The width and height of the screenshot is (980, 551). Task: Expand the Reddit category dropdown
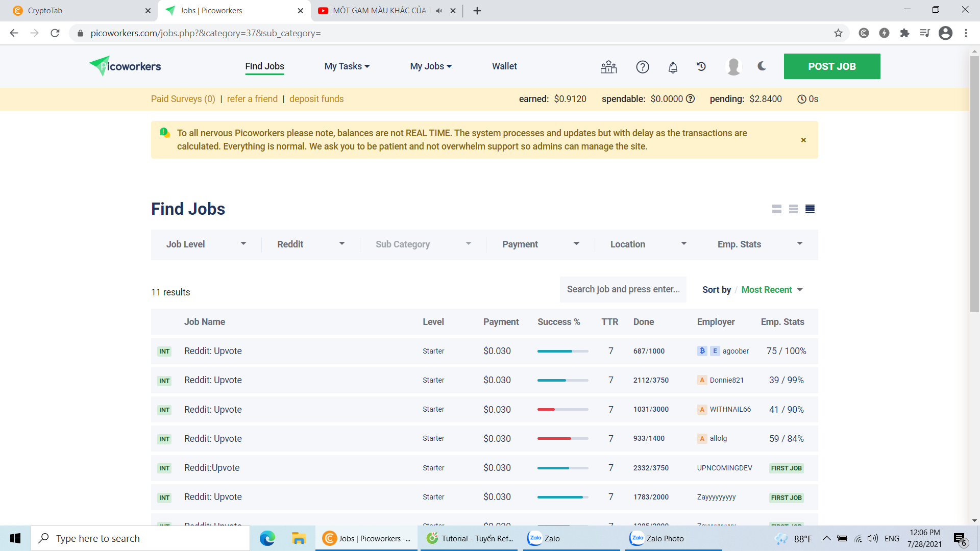coord(311,244)
